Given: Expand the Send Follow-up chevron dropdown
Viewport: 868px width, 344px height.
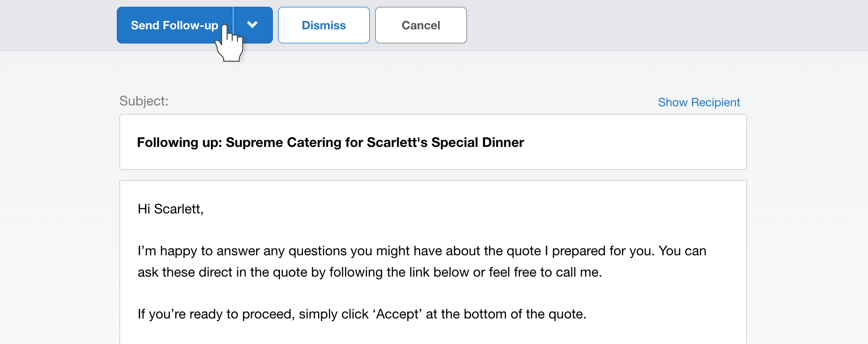Looking at the screenshot, I should [x=253, y=25].
